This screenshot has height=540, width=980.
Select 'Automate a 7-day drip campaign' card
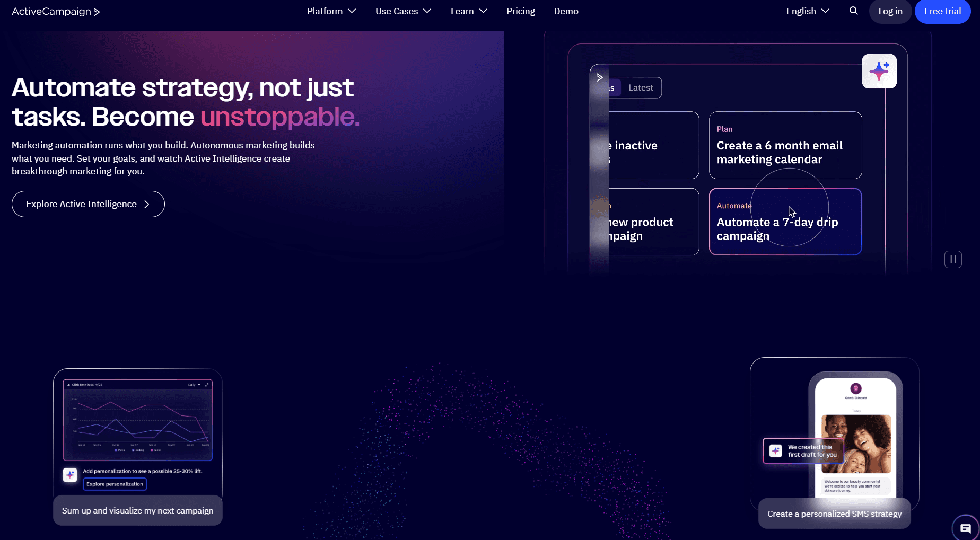[785, 222]
